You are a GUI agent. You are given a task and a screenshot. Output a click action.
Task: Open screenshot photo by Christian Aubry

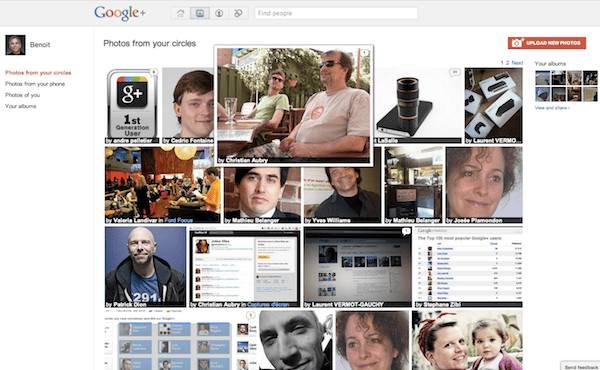tap(245, 267)
